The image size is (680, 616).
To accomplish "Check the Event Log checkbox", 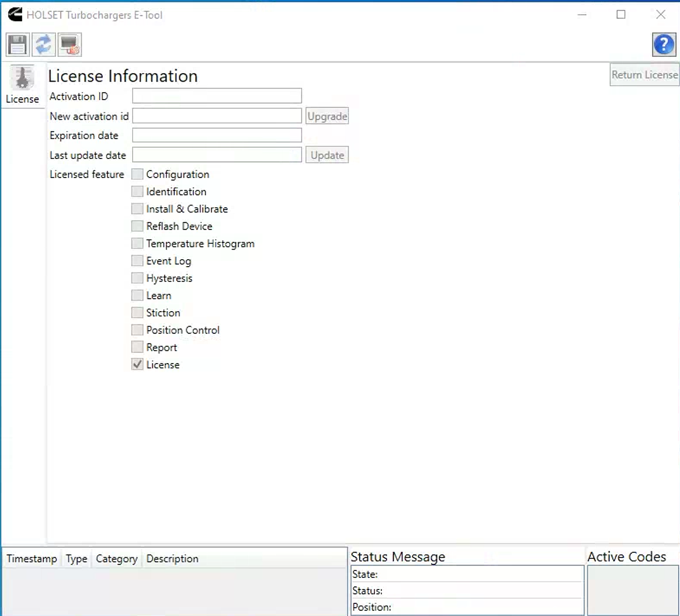I will 137,260.
